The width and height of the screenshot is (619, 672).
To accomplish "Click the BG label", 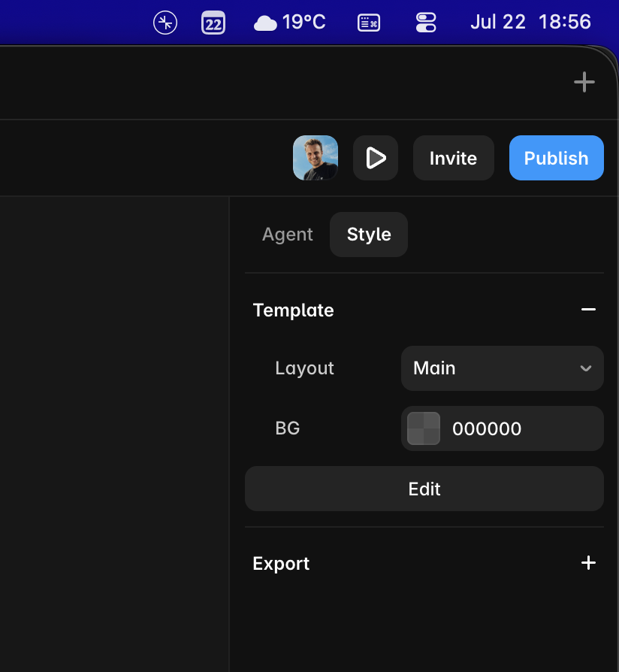I will [288, 428].
